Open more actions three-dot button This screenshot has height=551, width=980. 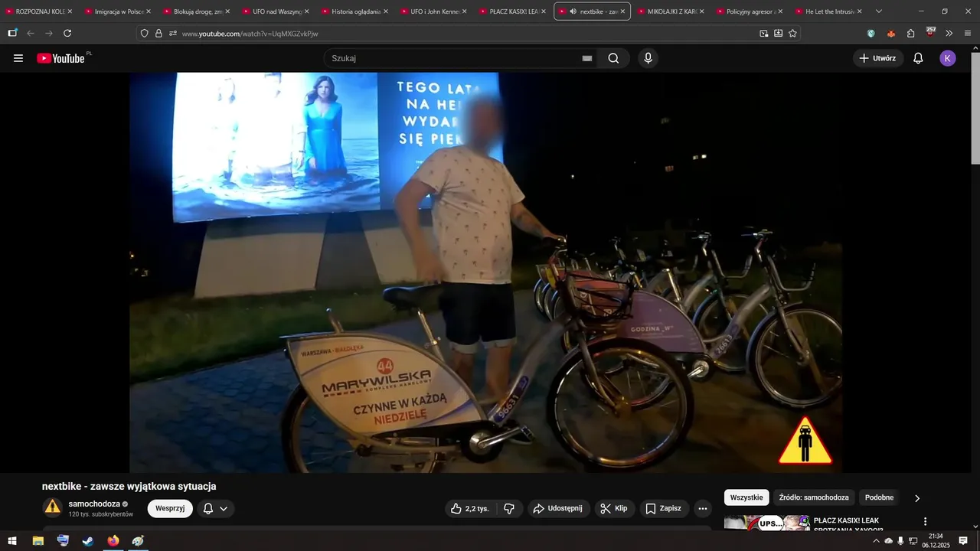[703, 508]
